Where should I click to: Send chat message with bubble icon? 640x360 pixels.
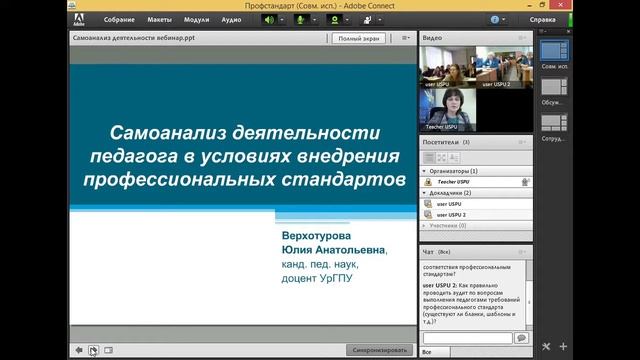pos(521,338)
